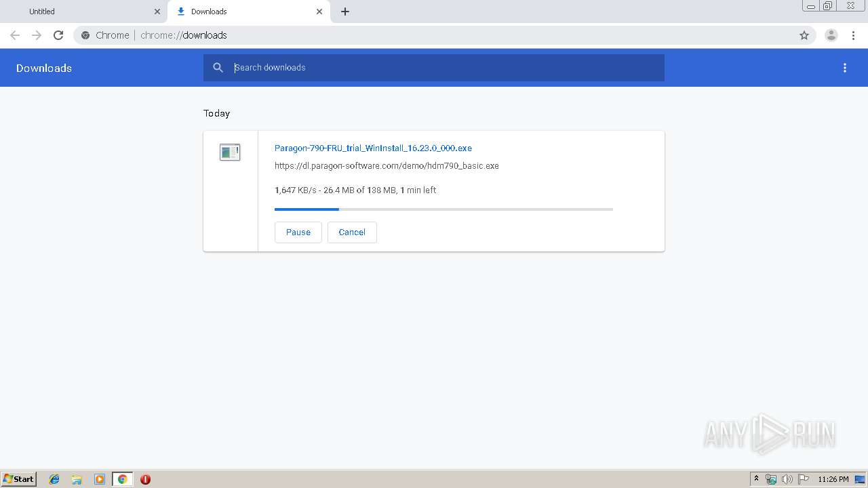The image size is (868, 488).
Task: Click the Downloads page title
Action: (44, 68)
